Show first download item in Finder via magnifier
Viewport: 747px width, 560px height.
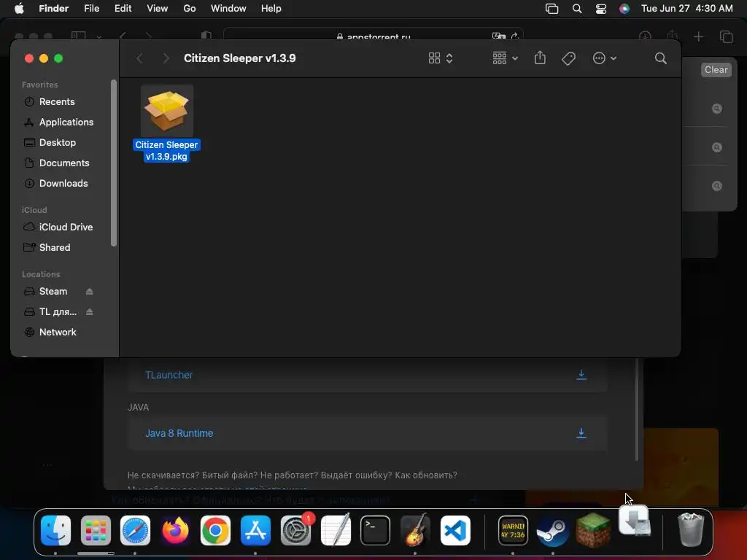tap(716, 109)
